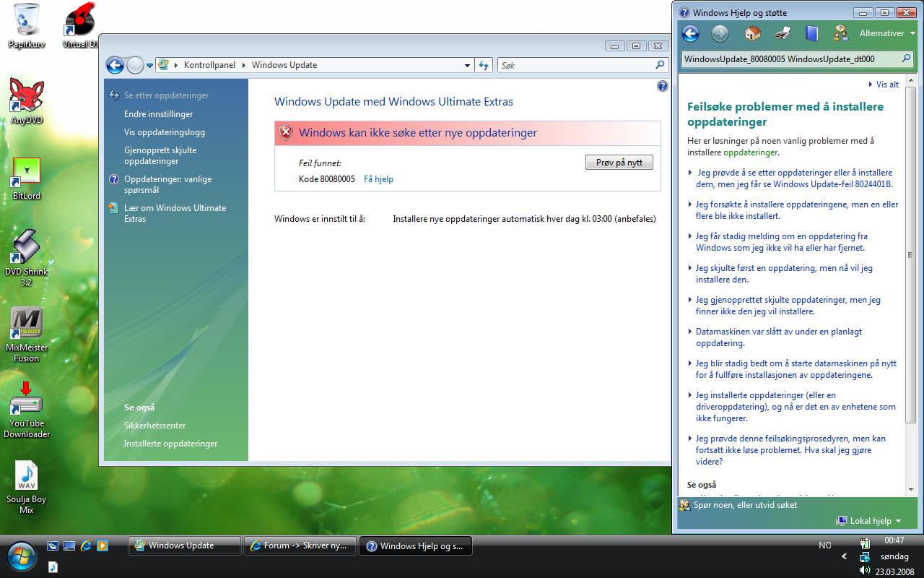Launch Internet Explorer from Quick Launch
The height and width of the screenshot is (578, 924).
(86, 546)
